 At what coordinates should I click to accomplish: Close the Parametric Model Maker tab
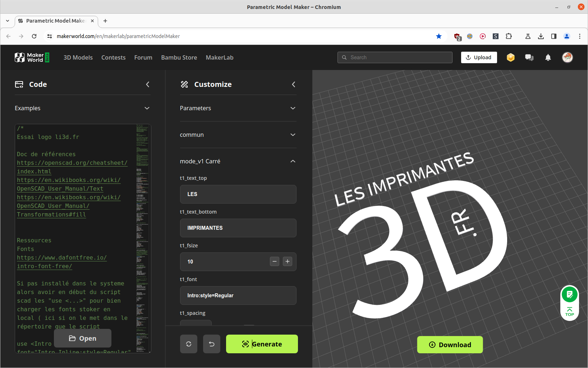(92, 21)
